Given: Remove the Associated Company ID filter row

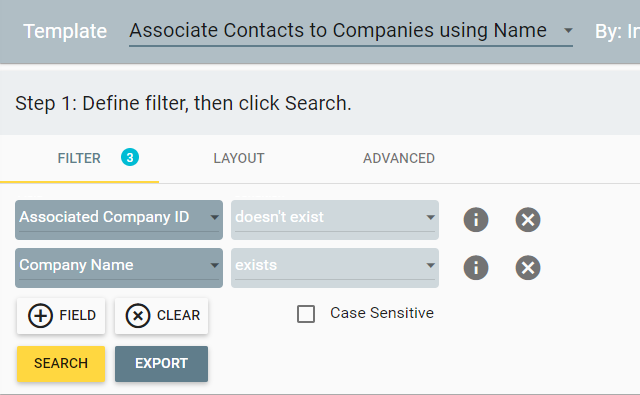Looking at the screenshot, I should coord(528,220).
